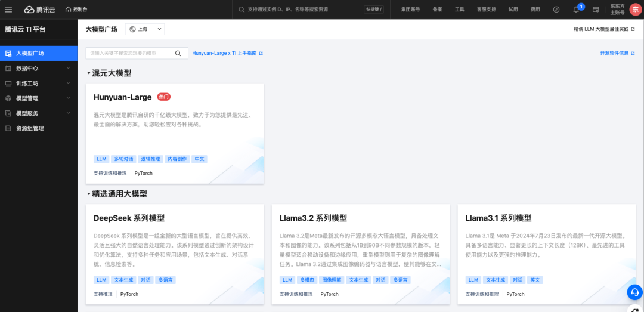Click the top search magnifier icon
This screenshot has height=312, width=644.
[x=241, y=9]
